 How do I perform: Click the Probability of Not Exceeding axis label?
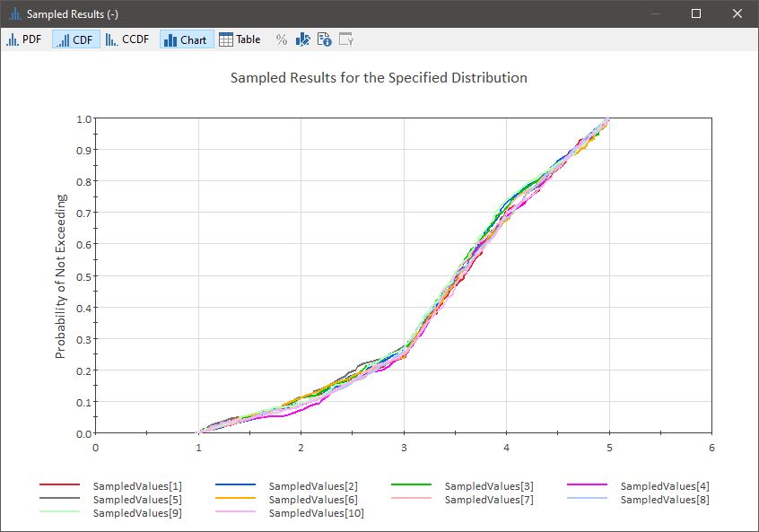pos(60,276)
